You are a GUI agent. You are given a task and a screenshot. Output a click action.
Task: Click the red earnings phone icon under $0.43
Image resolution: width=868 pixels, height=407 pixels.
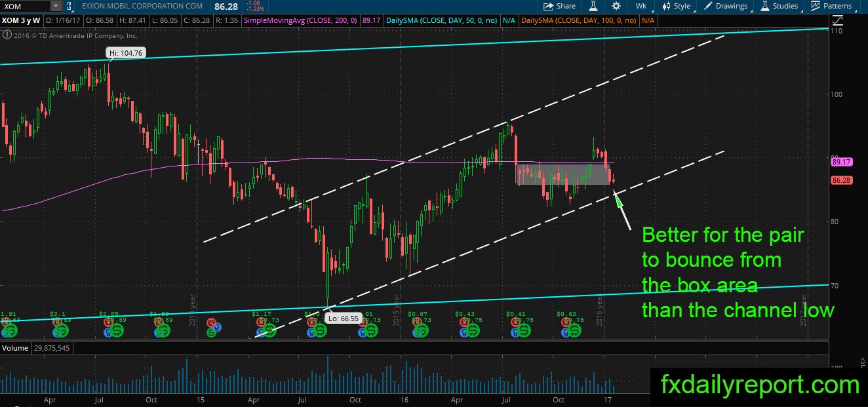click(x=465, y=322)
